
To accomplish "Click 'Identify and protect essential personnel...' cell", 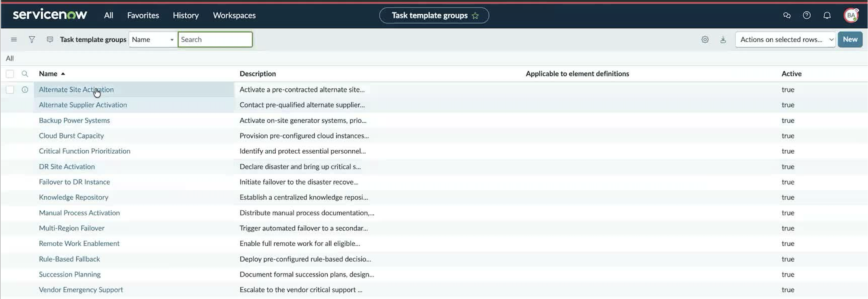I will click(302, 151).
